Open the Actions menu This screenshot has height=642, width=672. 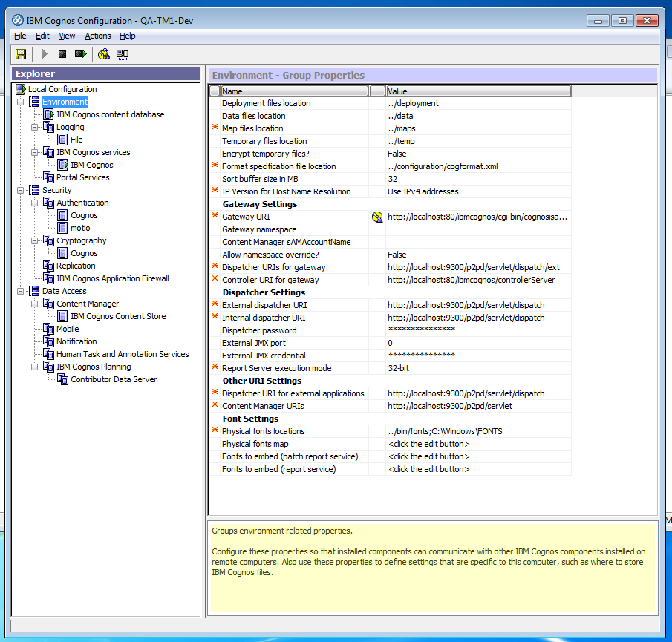coord(98,36)
